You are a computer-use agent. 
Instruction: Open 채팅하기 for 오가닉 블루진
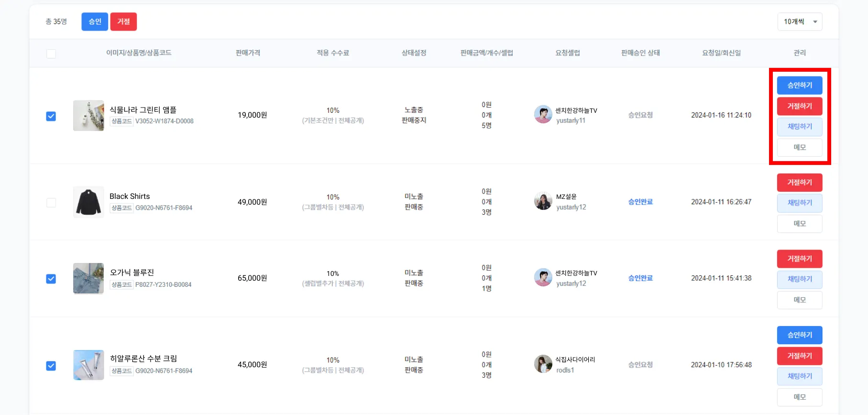coord(800,279)
